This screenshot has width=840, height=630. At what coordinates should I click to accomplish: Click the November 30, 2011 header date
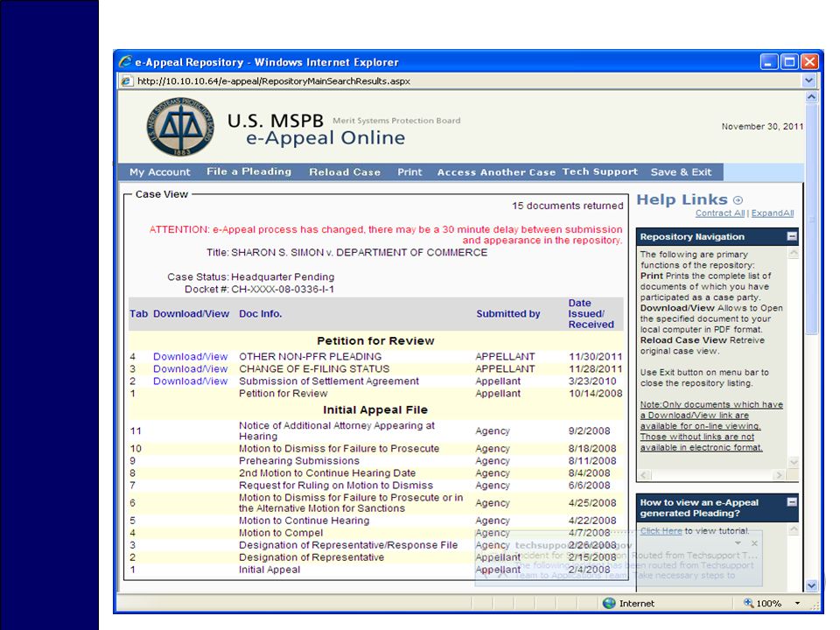pyautogui.click(x=762, y=126)
